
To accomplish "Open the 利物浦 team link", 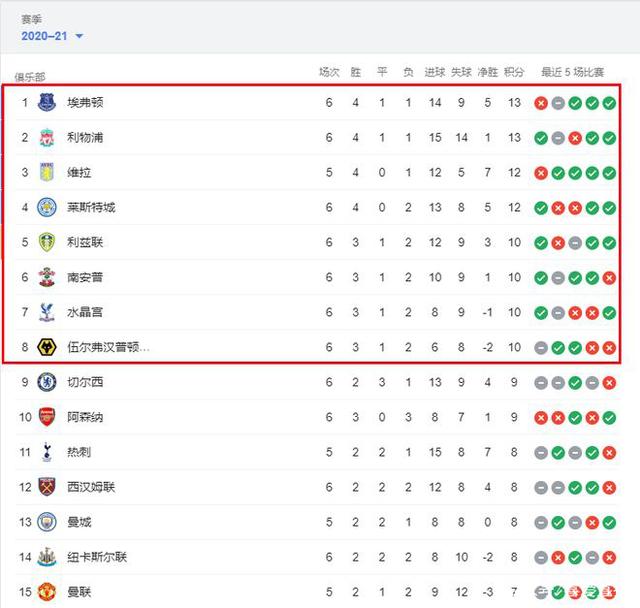I will (85, 137).
